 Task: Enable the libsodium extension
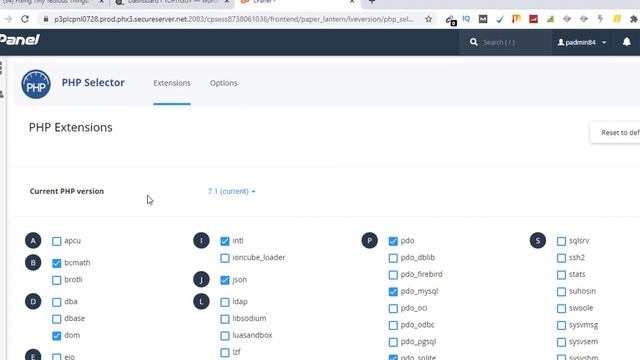click(x=225, y=319)
